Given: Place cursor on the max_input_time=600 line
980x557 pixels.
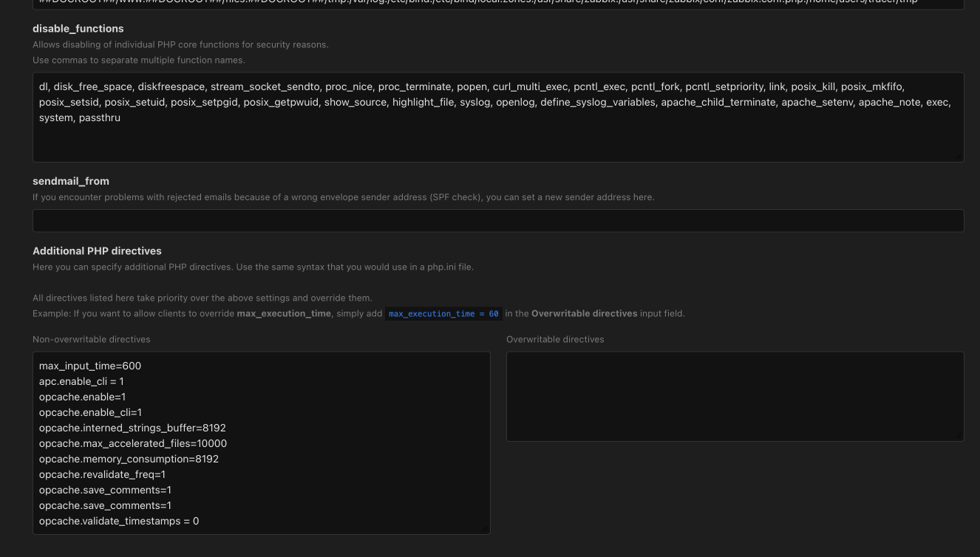Looking at the screenshot, I should (x=90, y=366).
